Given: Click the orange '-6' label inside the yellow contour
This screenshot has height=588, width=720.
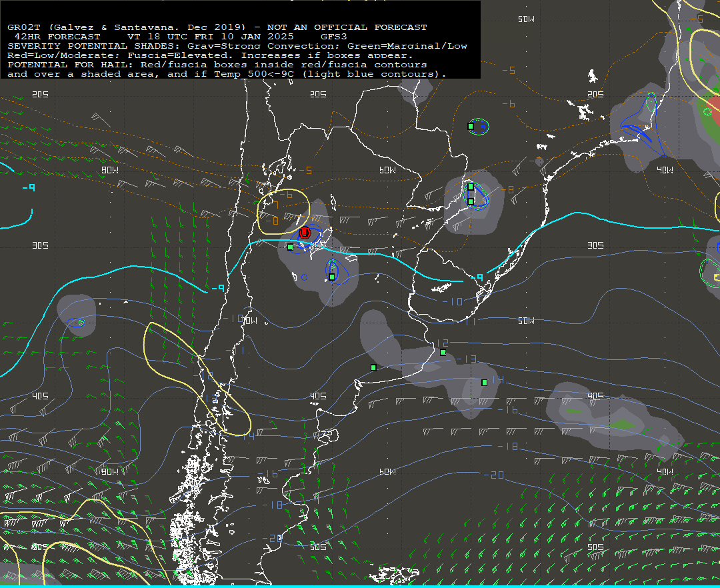Looking at the screenshot, I should pyautogui.click(x=286, y=195).
